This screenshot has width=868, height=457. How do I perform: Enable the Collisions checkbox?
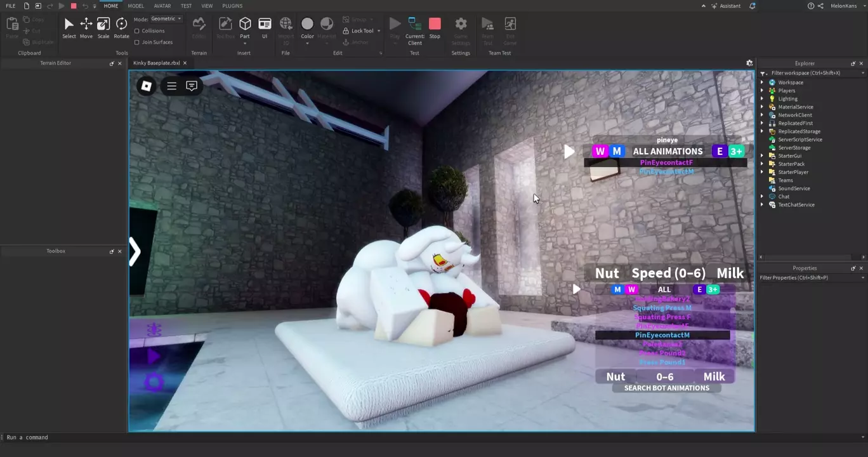pyautogui.click(x=137, y=31)
